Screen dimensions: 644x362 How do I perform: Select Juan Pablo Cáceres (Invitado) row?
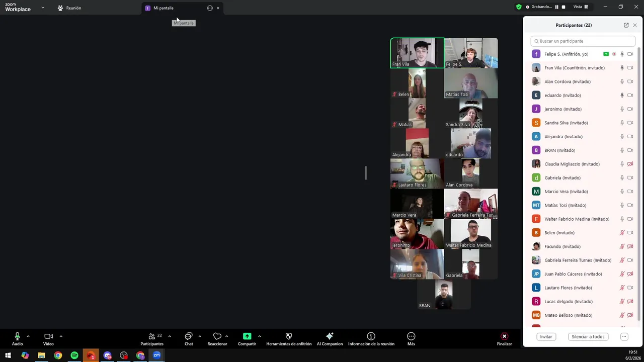pyautogui.click(x=583, y=274)
